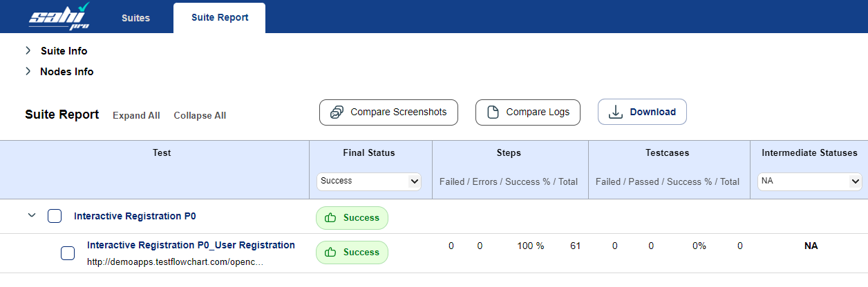Expand the Nodes Info section
This screenshot has height=287, width=868.
(28, 72)
